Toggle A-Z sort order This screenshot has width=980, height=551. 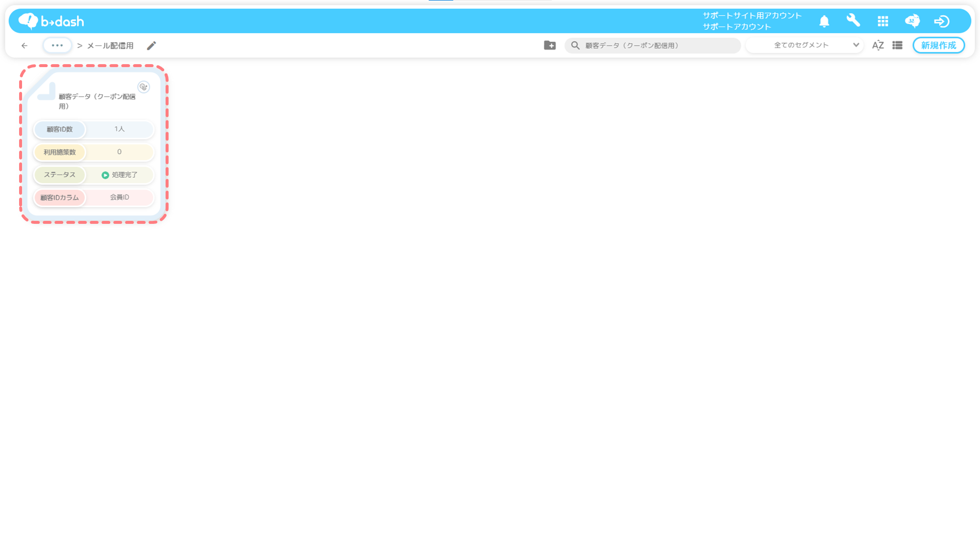(x=878, y=46)
